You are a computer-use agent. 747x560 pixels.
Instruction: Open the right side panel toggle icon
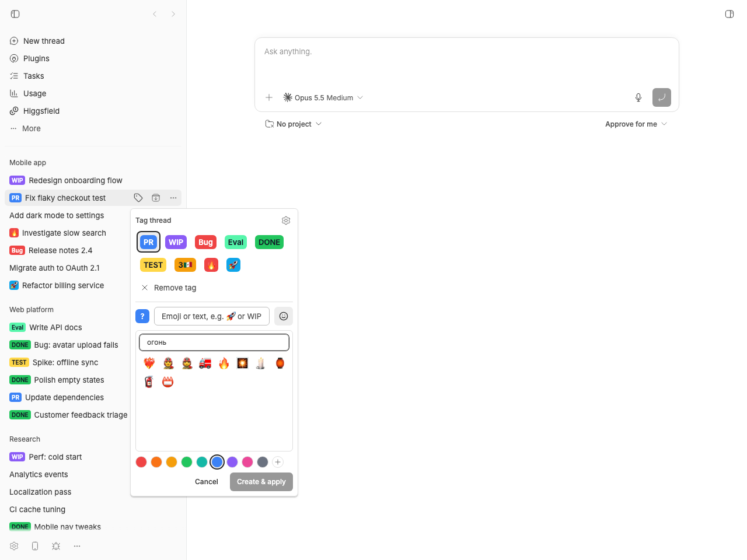tap(729, 14)
